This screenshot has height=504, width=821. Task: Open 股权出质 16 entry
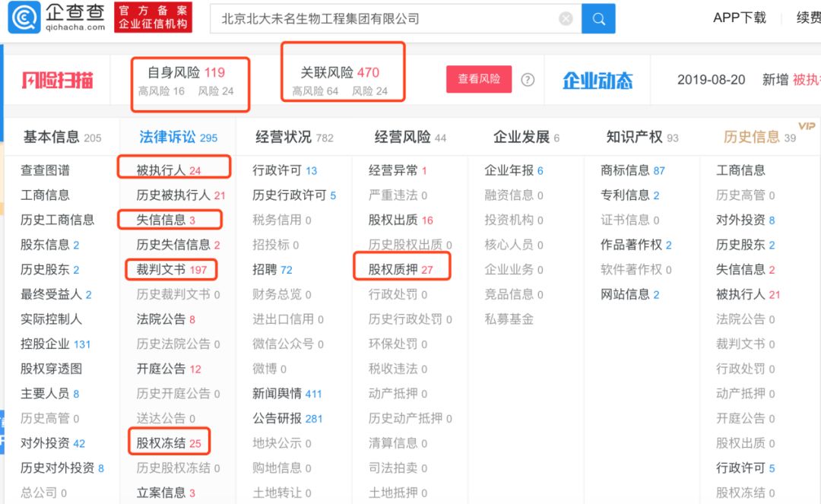point(401,220)
